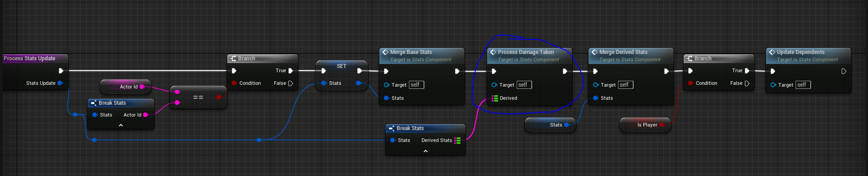Click the Condition pin of the first Branch

click(234, 83)
